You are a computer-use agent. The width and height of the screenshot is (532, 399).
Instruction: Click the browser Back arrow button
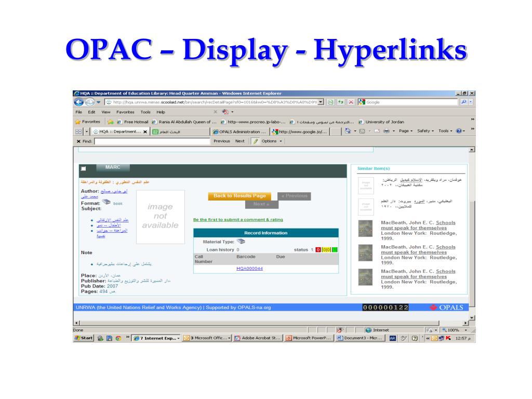[x=79, y=102]
